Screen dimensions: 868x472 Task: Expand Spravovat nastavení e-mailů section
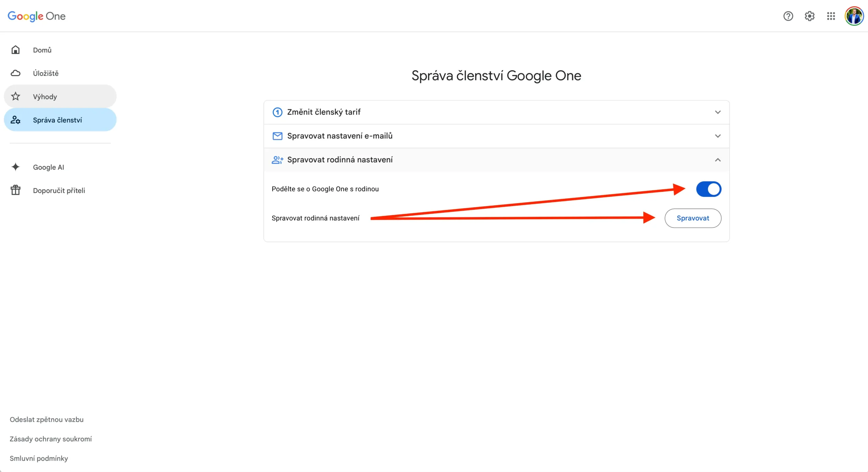pyautogui.click(x=718, y=136)
